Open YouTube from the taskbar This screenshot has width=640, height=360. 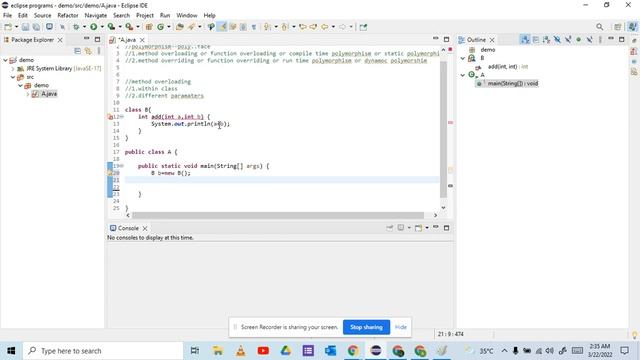(x=263, y=351)
